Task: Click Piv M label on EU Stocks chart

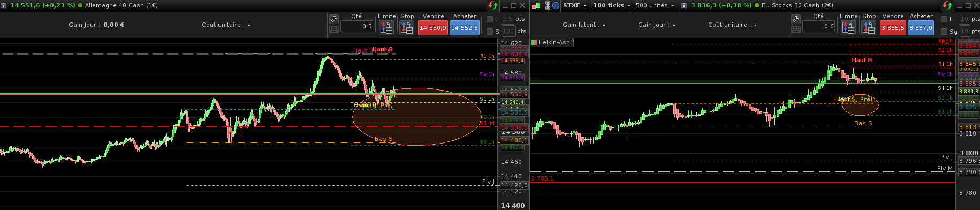Action: pyautogui.click(x=945, y=168)
